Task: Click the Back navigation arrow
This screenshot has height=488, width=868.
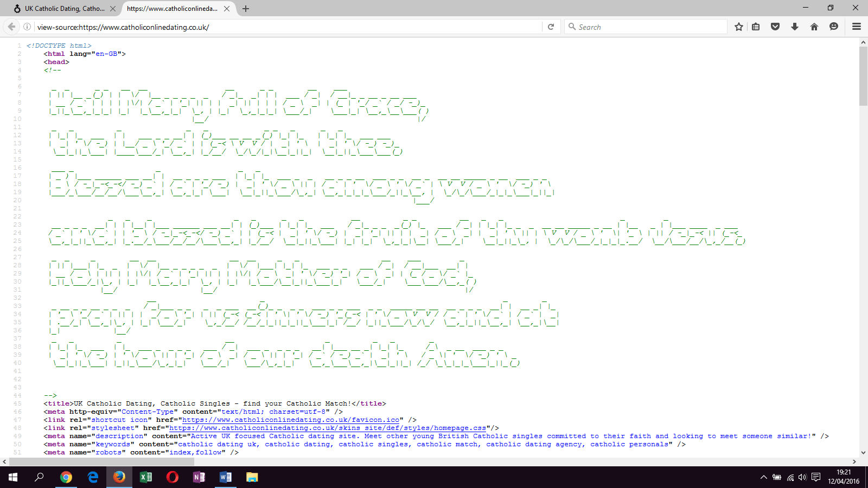Action: pyautogui.click(x=11, y=27)
